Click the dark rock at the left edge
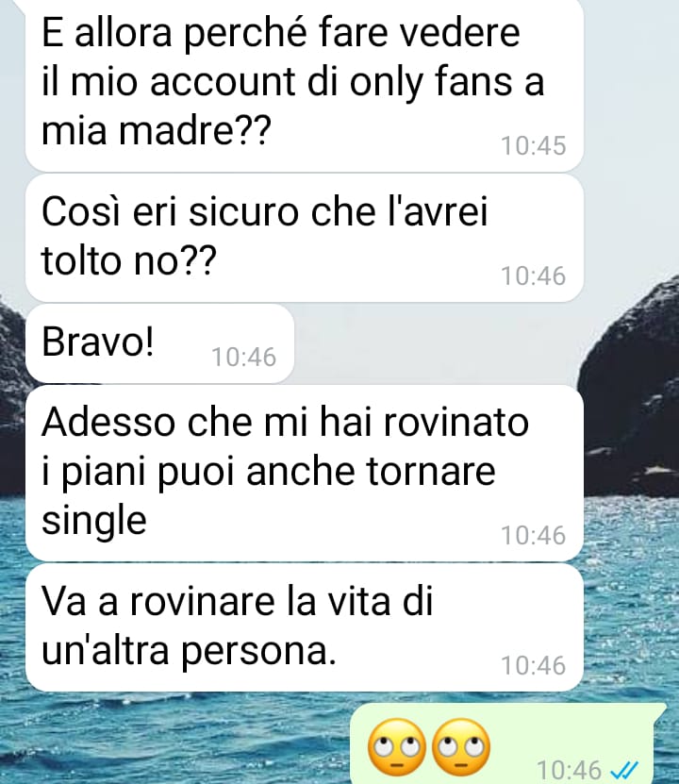The width and height of the screenshot is (679, 784). pyautogui.click(x=11, y=400)
